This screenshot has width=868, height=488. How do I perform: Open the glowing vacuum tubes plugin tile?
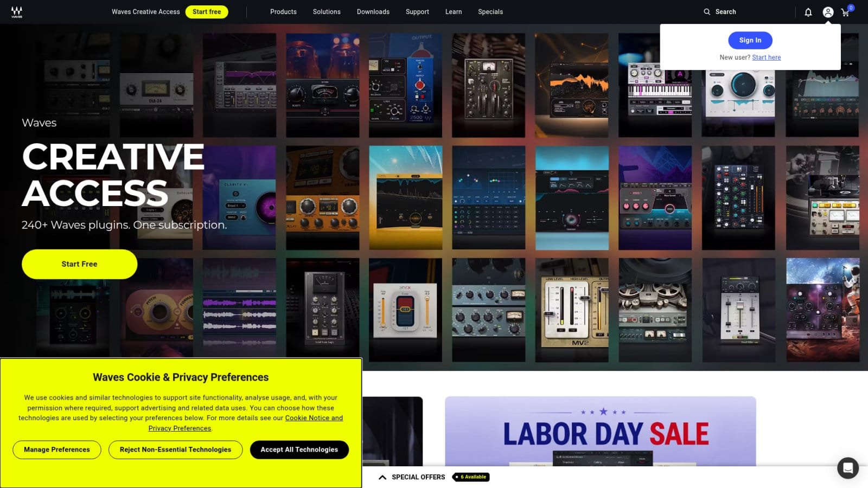pyautogui.click(x=323, y=85)
